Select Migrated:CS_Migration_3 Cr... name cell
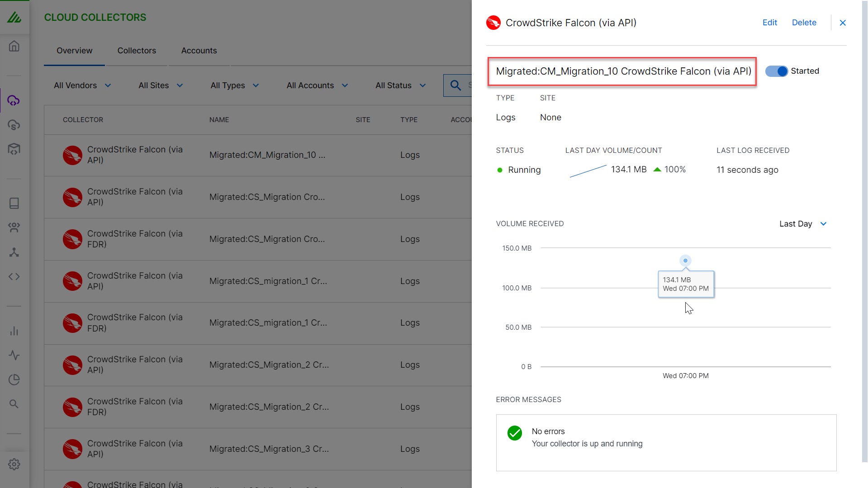This screenshot has height=488, width=868. [x=269, y=449]
